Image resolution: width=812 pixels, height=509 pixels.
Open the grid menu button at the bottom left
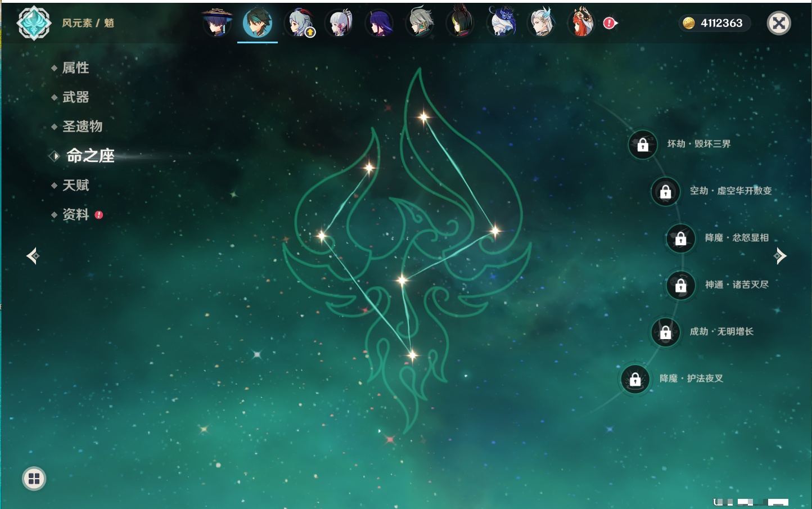34,479
